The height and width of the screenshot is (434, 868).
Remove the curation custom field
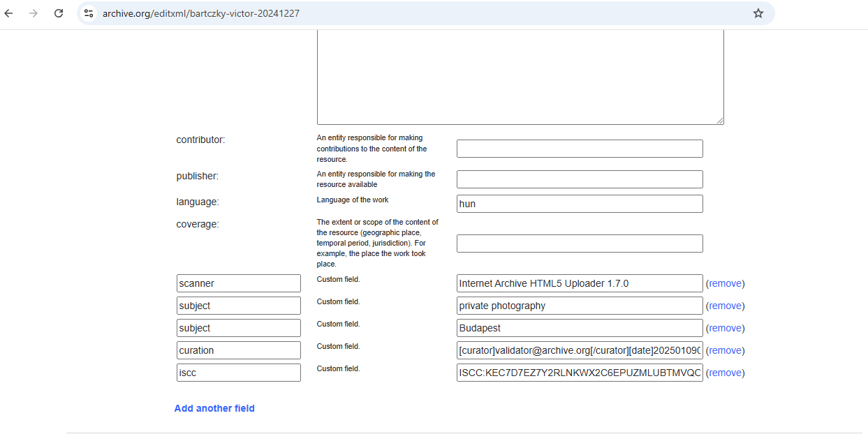725,350
